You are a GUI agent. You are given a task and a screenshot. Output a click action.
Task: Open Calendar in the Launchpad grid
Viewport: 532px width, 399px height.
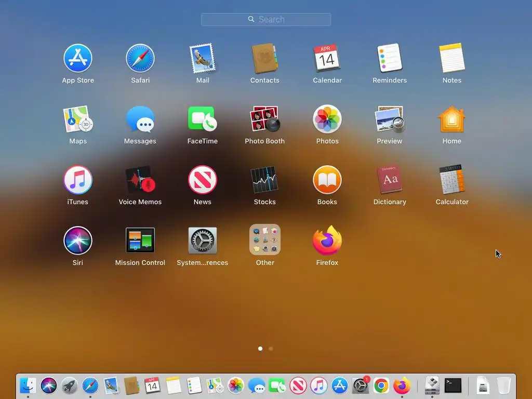327,58
